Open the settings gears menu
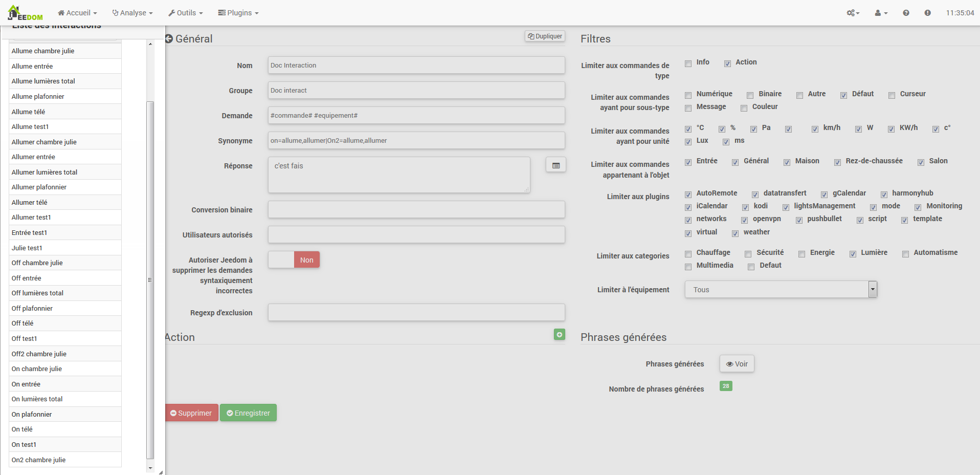Image resolution: width=980 pixels, height=475 pixels. (853, 13)
